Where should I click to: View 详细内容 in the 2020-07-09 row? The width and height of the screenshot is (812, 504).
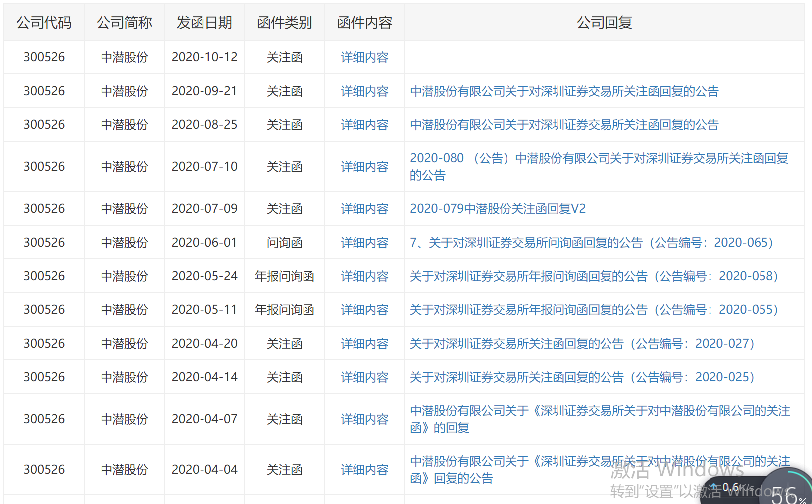(x=364, y=209)
